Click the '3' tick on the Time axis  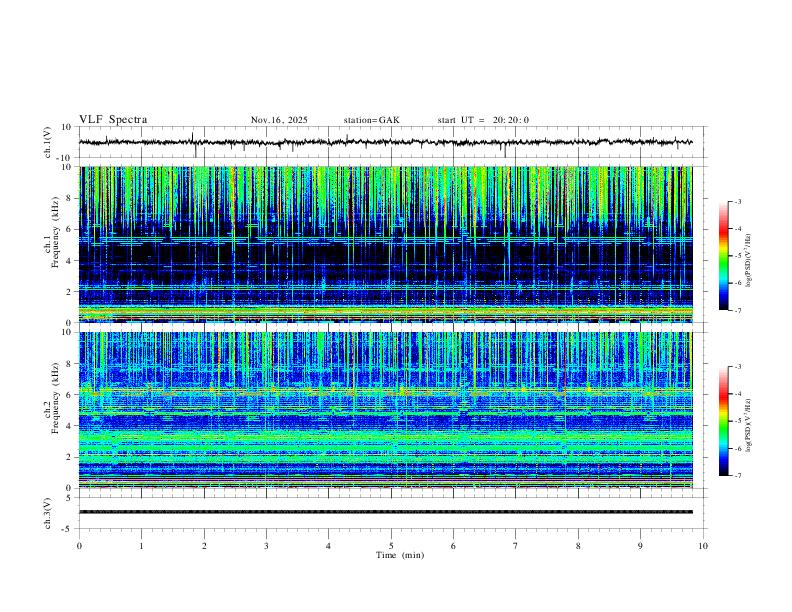coord(266,546)
